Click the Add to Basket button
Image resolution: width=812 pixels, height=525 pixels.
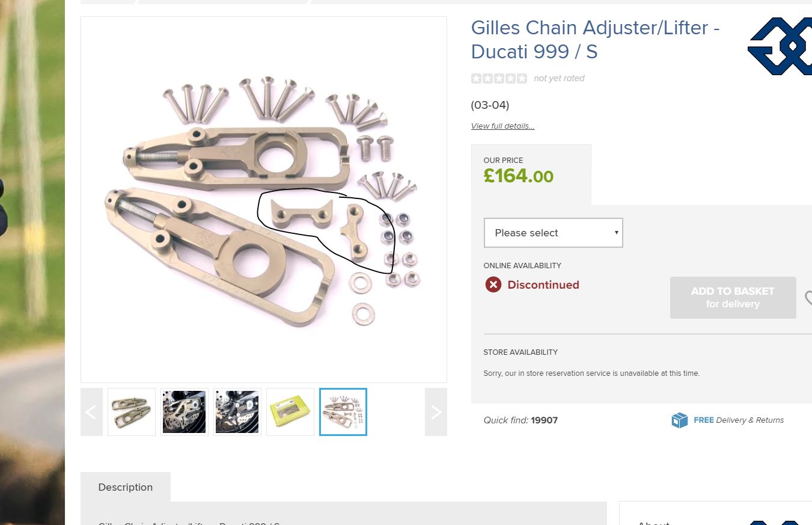point(733,297)
